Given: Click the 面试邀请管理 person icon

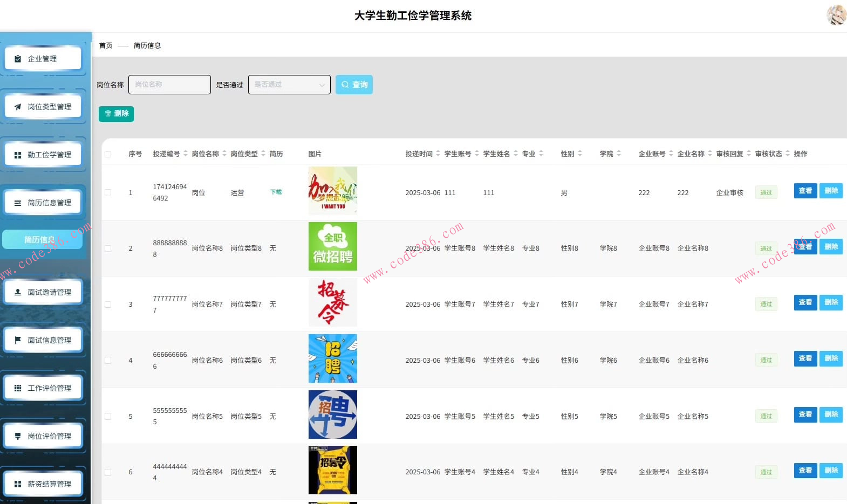Looking at the screenshot, I should click(18, 292).
